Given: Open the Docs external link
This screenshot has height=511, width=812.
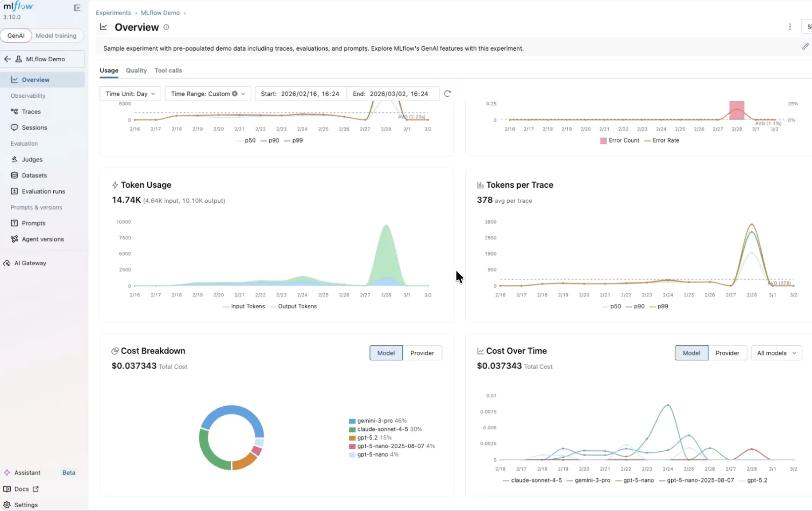Looking at the screenshot, I should click(x=22, y=489).
